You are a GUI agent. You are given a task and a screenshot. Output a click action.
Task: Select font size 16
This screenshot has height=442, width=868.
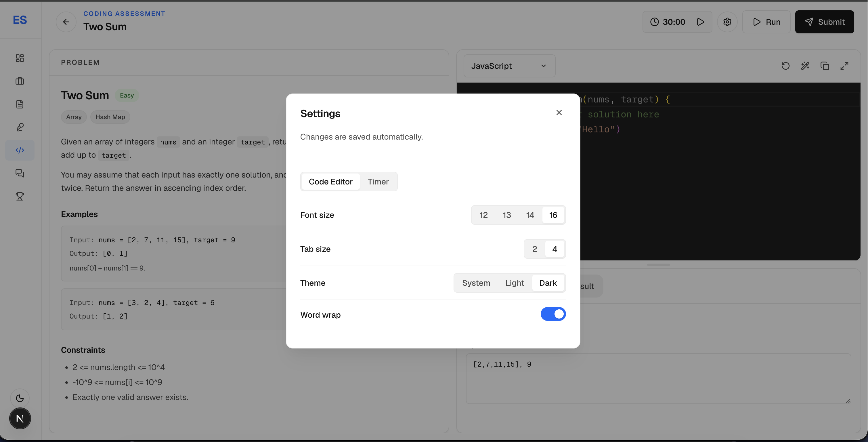(553, 215)
